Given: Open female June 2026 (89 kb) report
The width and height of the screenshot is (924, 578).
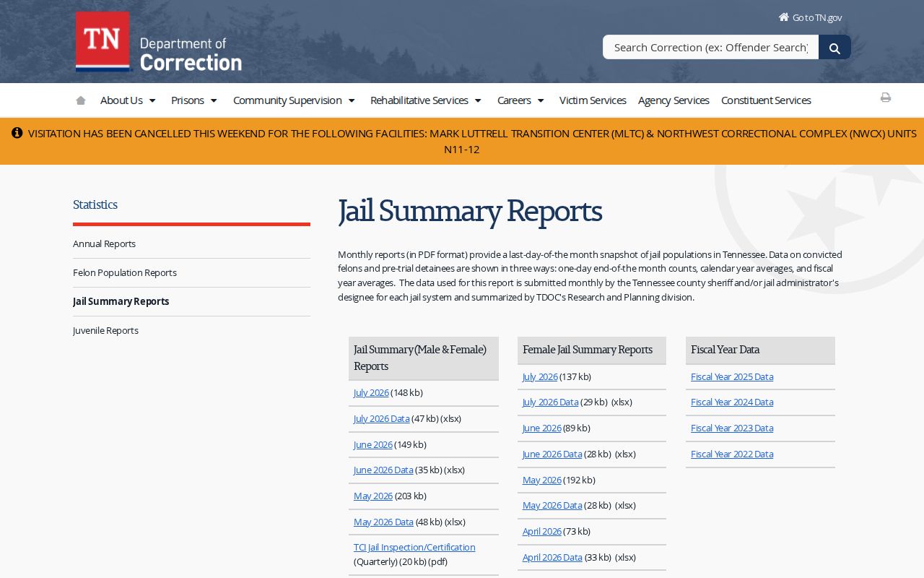Looking at the screenshot, I should coord(542,428).
